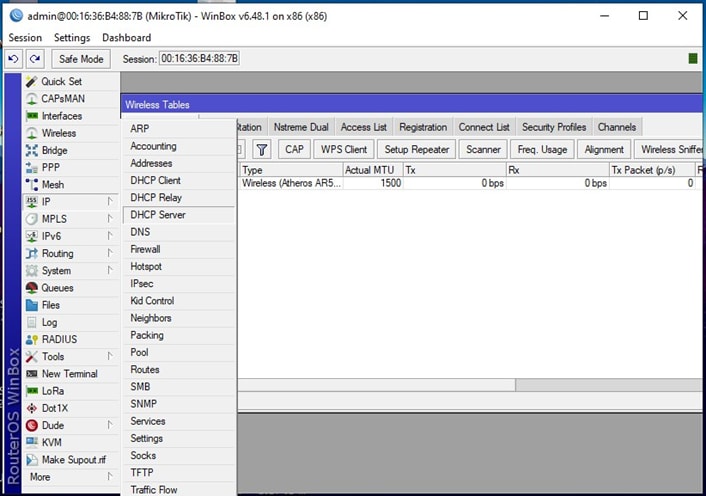Image resolution: width=706 pixels, height=496 pixels.
Task: Select the Wireless (Atheros AR5... row
Action: [470, 183]
